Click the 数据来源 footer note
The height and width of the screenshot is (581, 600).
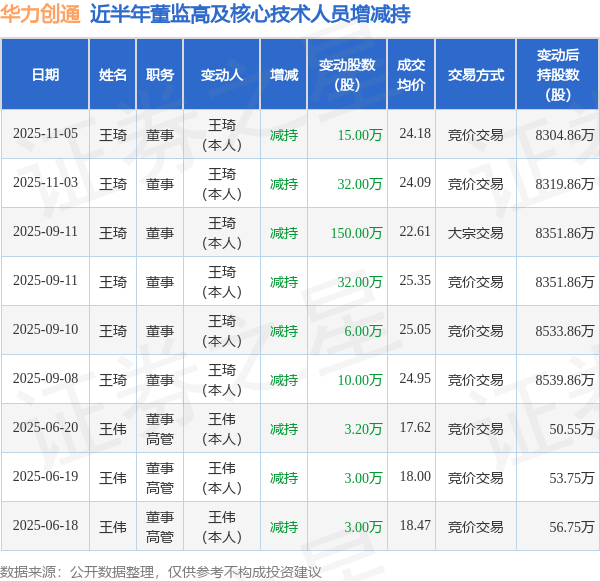click(x=161, y=572)
